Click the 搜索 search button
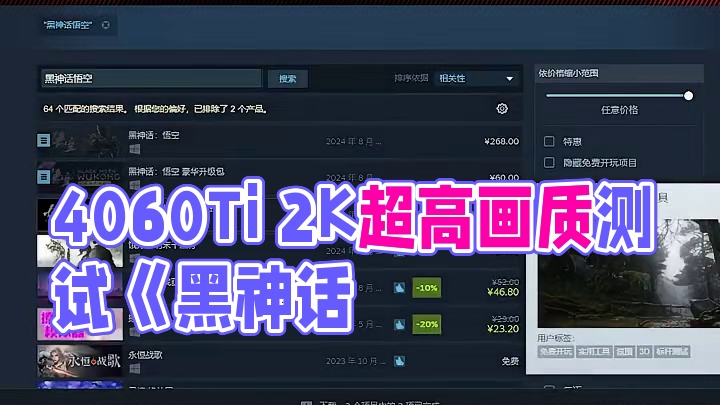Image resolution: width=720 pixels, height=405 pixels. click(288, 79)
